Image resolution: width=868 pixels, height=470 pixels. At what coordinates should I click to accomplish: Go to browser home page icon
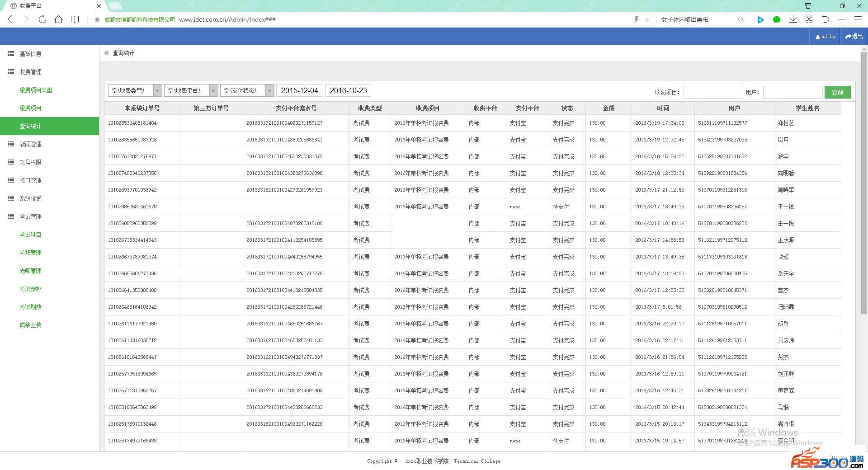[58, 19]
